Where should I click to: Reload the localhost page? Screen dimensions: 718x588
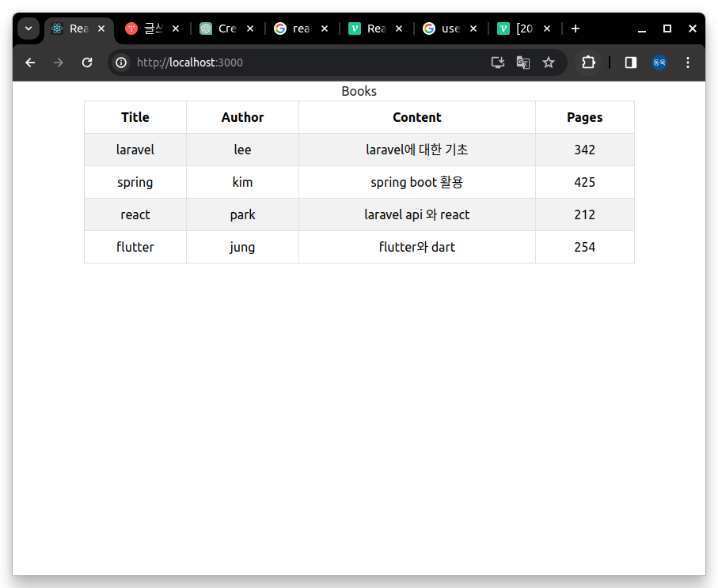click(87, 63)
